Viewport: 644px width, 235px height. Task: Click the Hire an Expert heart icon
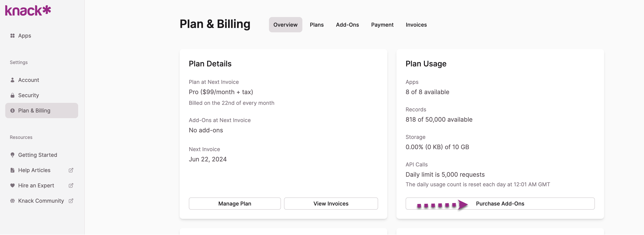[12, 185]
